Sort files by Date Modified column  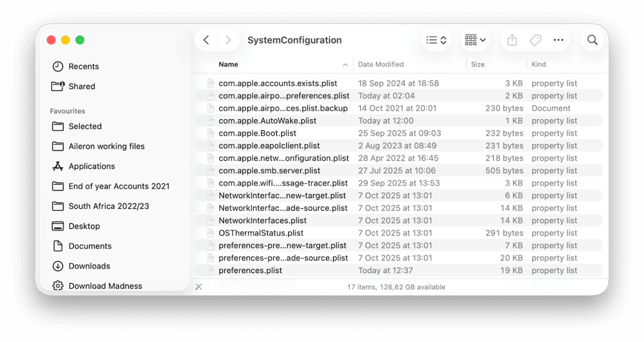[381, 65]
